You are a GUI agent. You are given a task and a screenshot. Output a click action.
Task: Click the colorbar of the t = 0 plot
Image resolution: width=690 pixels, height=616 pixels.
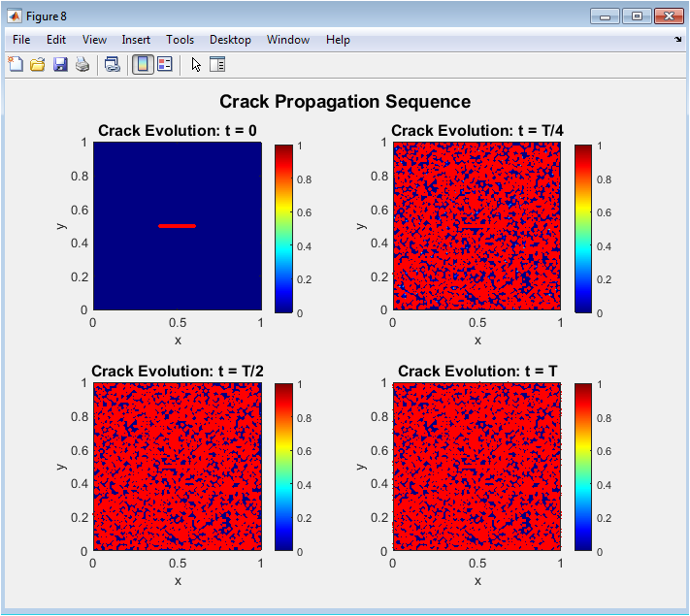[283, 228]
